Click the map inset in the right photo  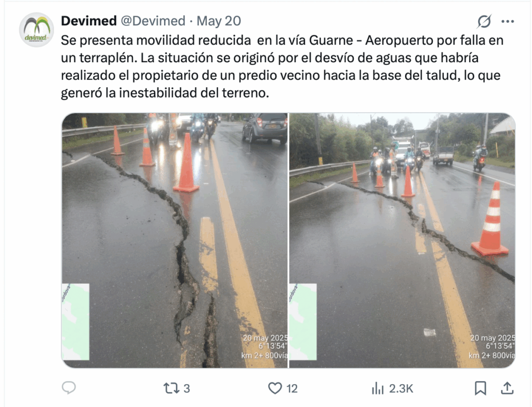pos(303,322)
